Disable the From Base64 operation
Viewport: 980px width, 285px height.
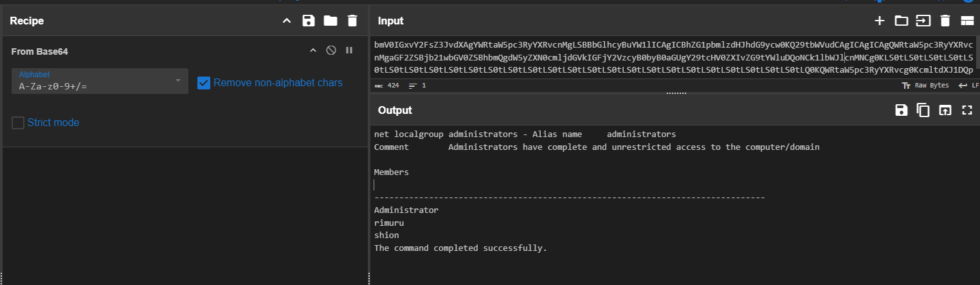[331, 50]
